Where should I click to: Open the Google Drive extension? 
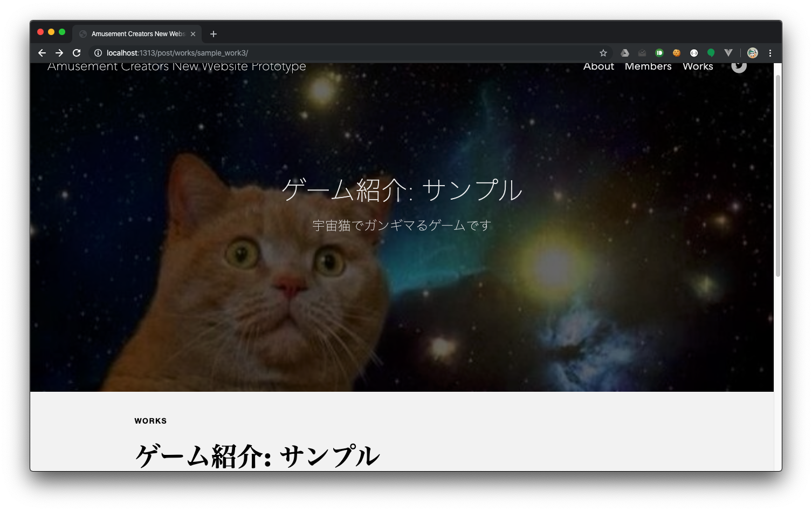pyautogui.click(x=625, y=53)
